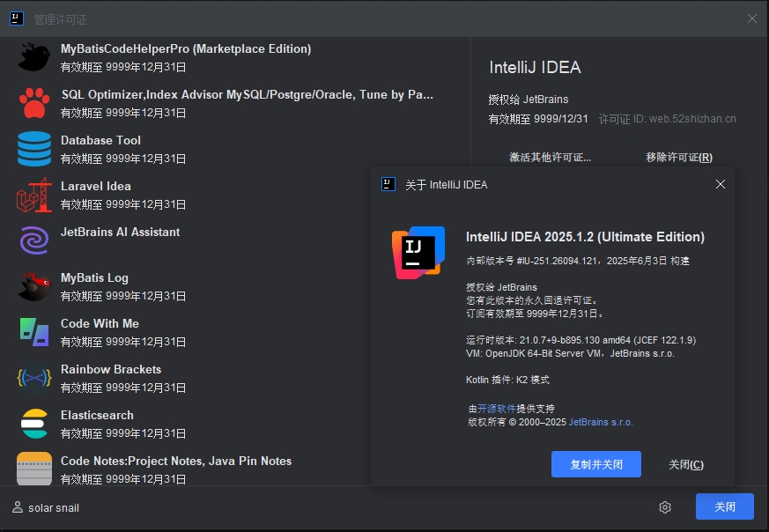Screen dimensions: 769x532
Task: Click the MyBatis Log bird icon
Action: (x=33, y=286)
